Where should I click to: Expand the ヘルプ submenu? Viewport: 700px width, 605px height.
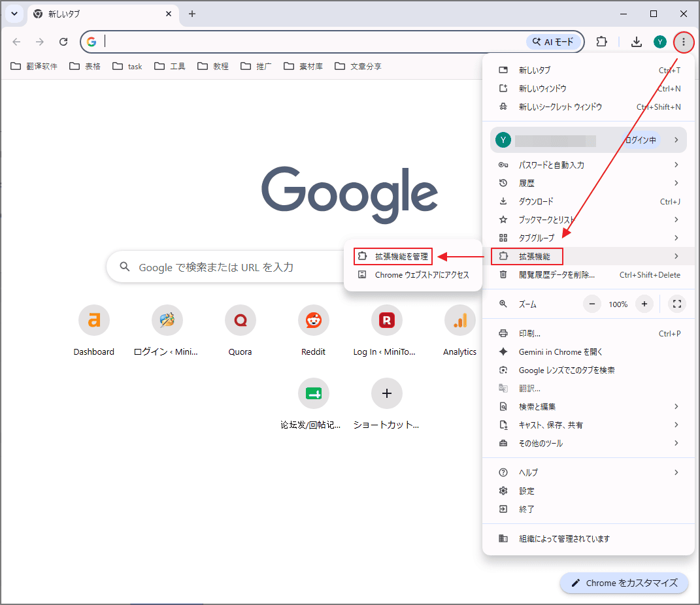tap(589, 472)
